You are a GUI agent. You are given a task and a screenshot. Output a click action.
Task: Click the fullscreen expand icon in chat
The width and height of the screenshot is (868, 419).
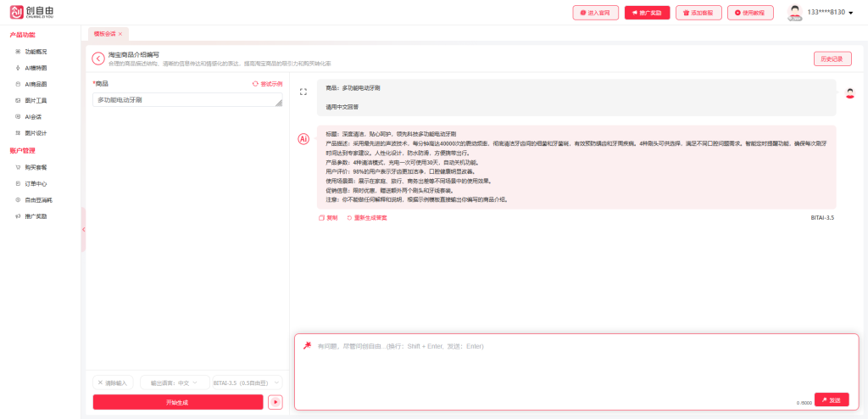[303, 92]
